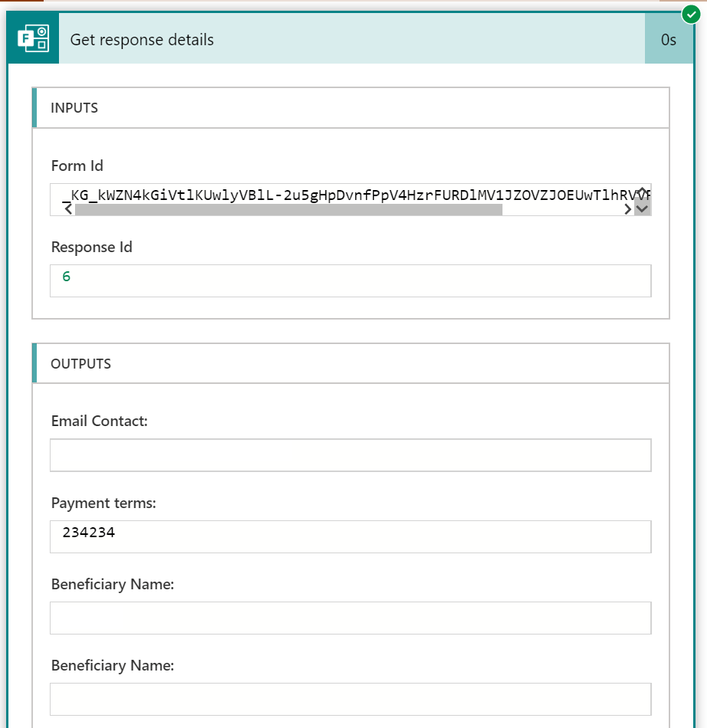Click the 0s duration indicator
This screenshot has height=728, width=707.
tap(669, 39)
